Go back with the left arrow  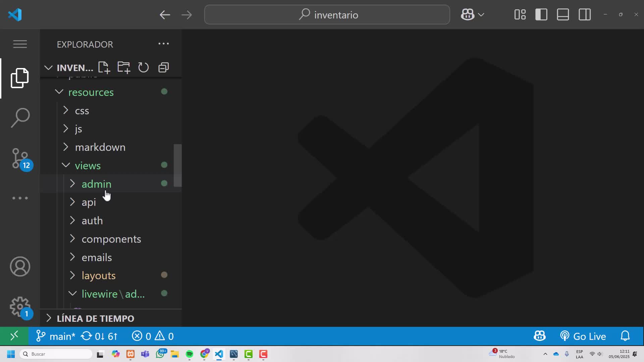[x=165, y=15]
